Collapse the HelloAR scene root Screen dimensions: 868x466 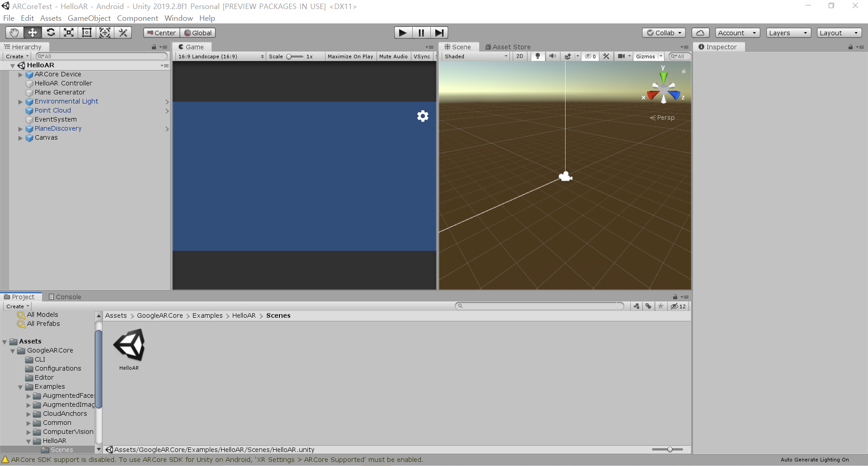(x=13, y=66)
